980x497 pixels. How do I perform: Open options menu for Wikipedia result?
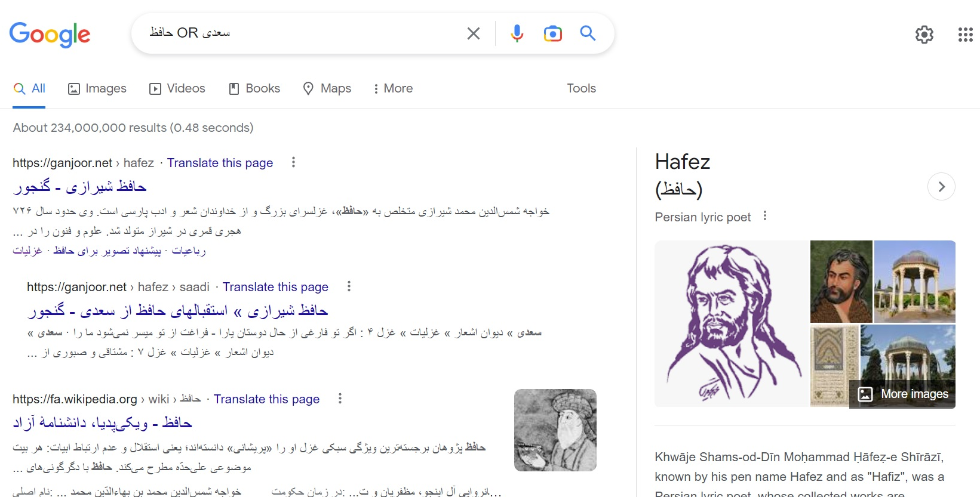coord(340,399)
